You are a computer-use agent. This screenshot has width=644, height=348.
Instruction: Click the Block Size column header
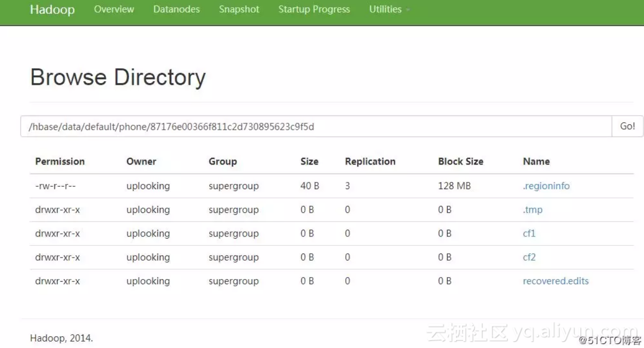pos(461,161)
